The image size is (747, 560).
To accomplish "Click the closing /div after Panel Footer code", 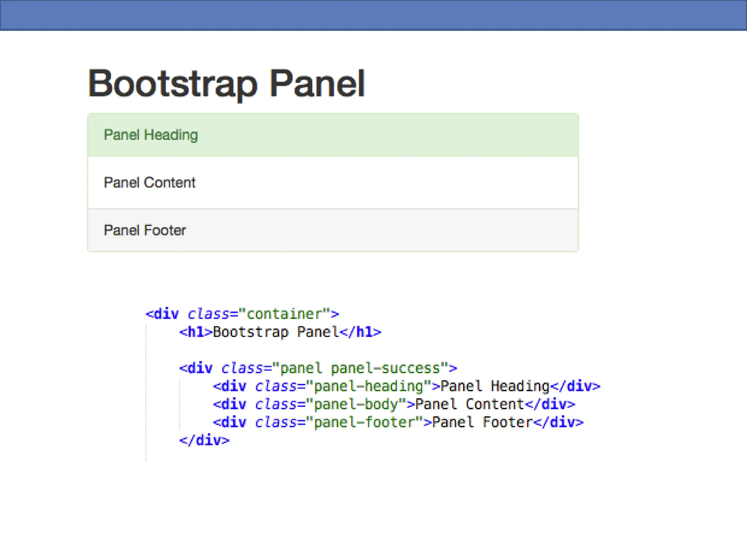I will tap(558, 422).
